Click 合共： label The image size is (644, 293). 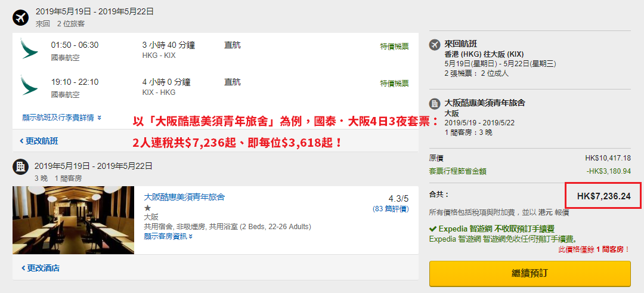point(439,195)
